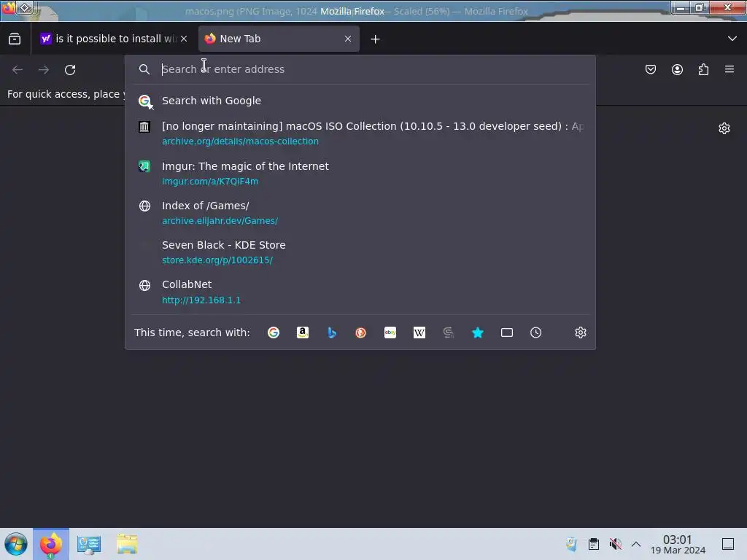This screenshot has height=560, width=747.
Task: Search this time with Wikipedia icon
Action: pyautogui.click(x=419, y=332)
